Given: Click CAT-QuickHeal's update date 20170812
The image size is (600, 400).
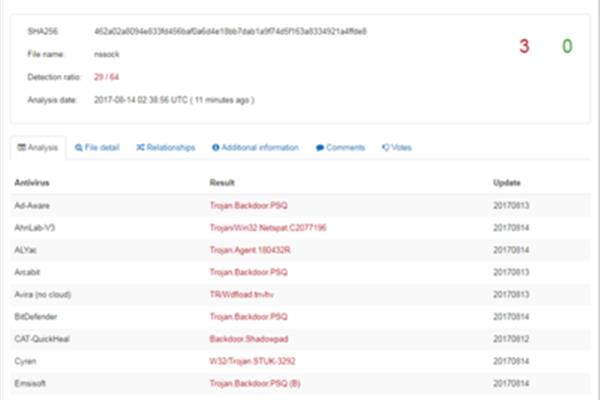Looking at the screenshot, I should click(x=511, y=339).
